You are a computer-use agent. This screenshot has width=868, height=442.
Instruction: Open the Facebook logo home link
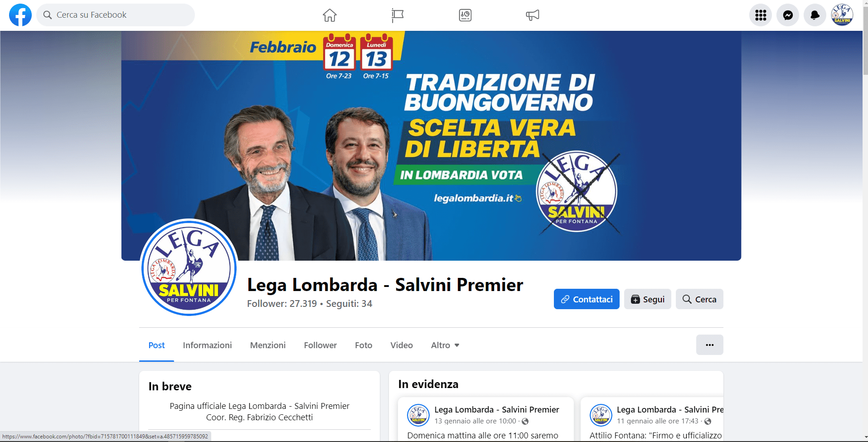[20, 15]
